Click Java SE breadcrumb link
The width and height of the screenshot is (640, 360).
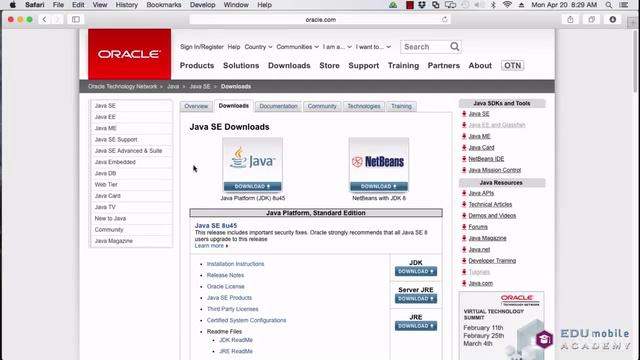200,87
